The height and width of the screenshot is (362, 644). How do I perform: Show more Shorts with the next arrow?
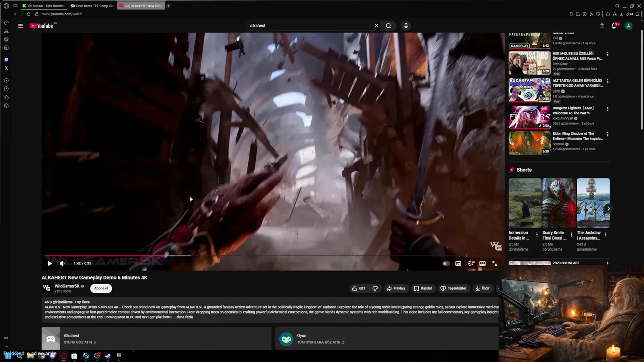coord(608,208)
